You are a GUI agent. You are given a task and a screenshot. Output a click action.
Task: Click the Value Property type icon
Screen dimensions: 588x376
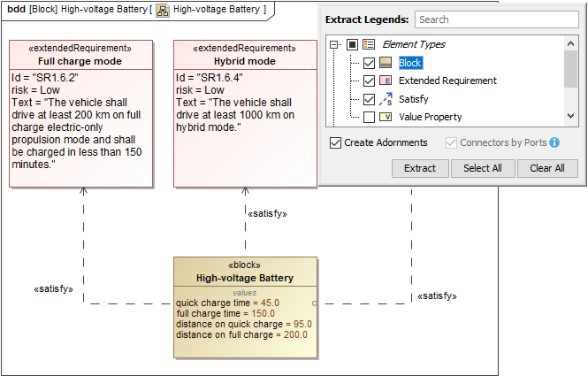(386, 117)
